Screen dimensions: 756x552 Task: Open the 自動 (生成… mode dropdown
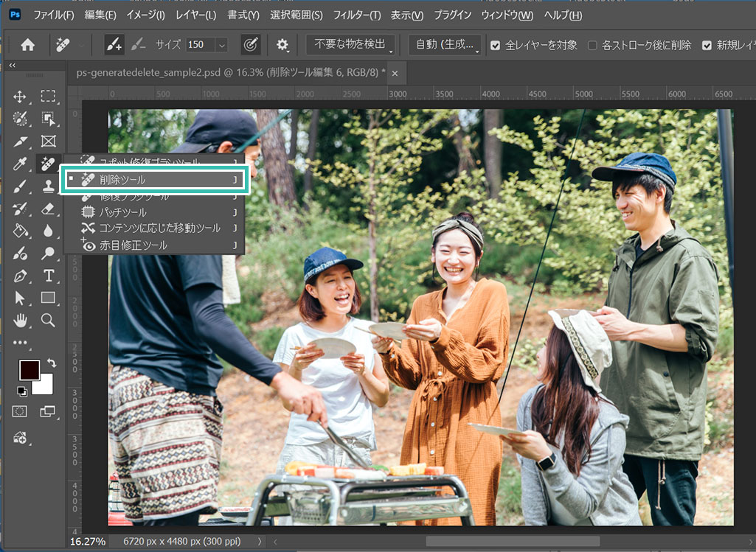tap(445, 45)
